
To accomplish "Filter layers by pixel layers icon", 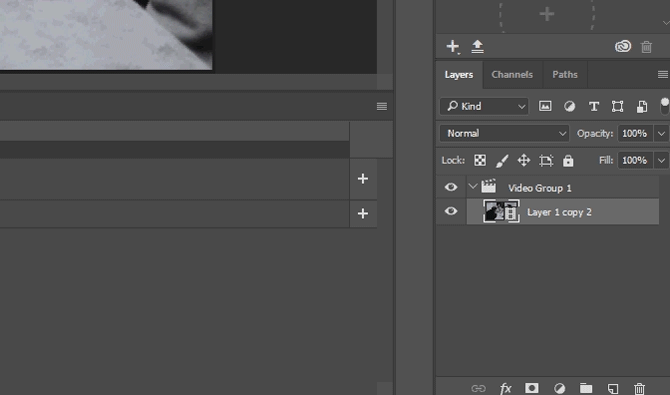I will pyautogui.click(x=545, y=106).
